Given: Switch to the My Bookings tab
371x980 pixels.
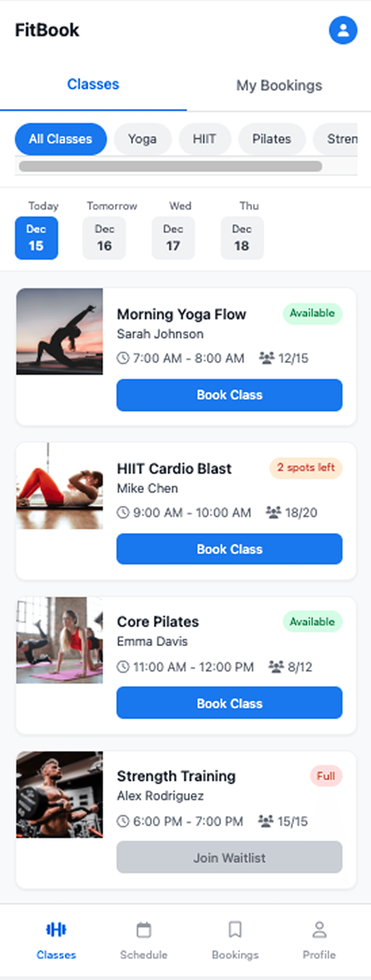Looking at the screenshot, I should point(279,86).
